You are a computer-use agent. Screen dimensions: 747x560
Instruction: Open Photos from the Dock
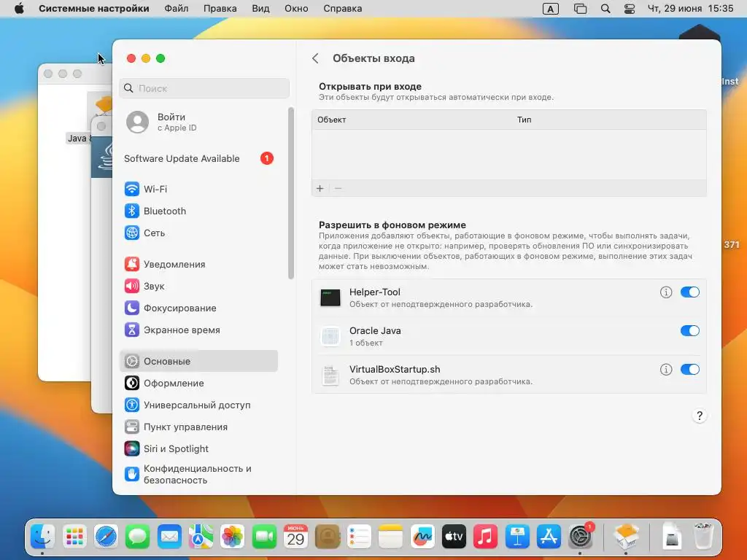(x=233, y=537)
